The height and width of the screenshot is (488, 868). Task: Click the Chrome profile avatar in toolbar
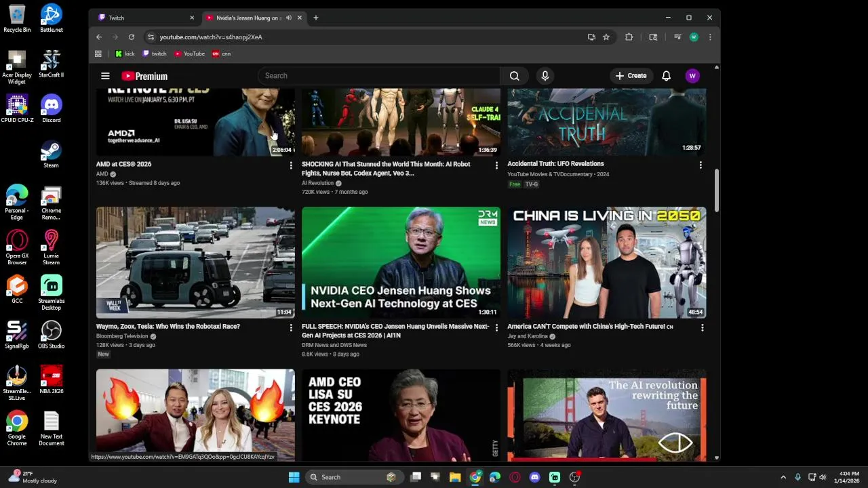694,37
